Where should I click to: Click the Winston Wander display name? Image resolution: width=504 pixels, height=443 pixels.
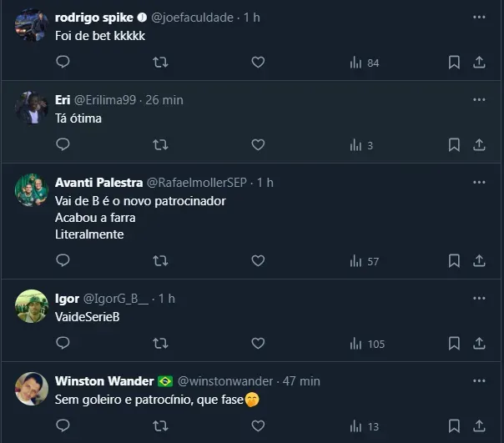(104, 381)
